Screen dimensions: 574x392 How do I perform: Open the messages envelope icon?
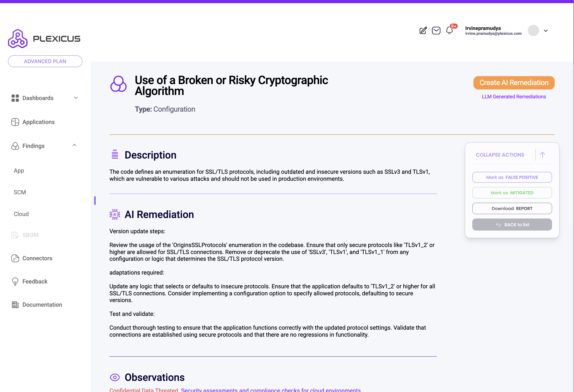coord(436,30)
